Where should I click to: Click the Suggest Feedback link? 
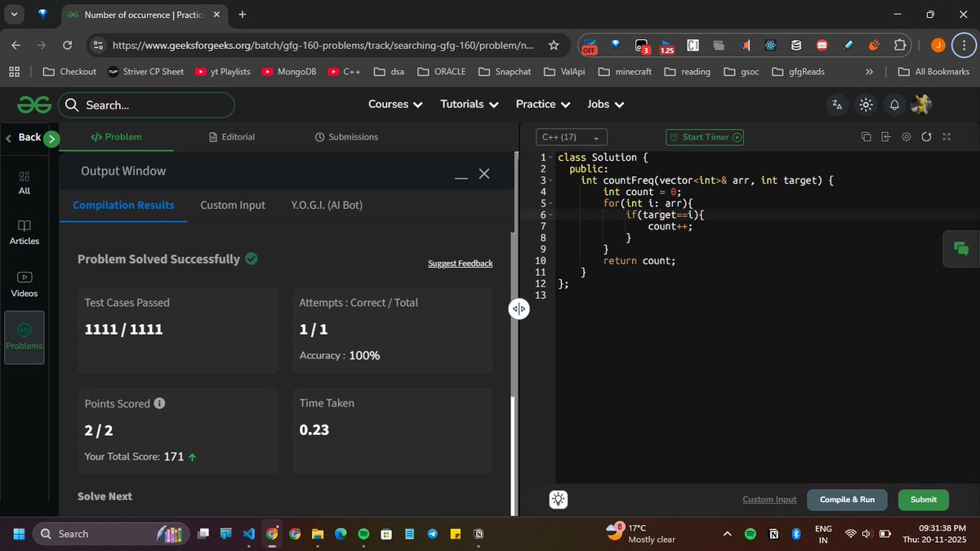click(461, 263)
